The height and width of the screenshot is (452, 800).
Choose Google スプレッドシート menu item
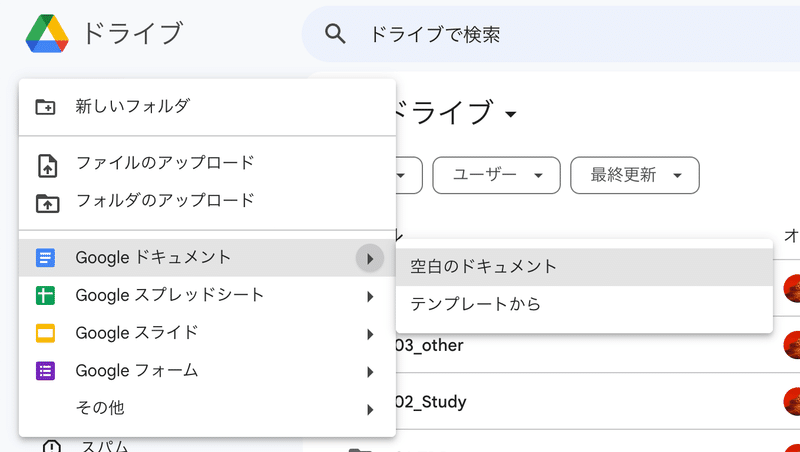[x=207, y=295]
